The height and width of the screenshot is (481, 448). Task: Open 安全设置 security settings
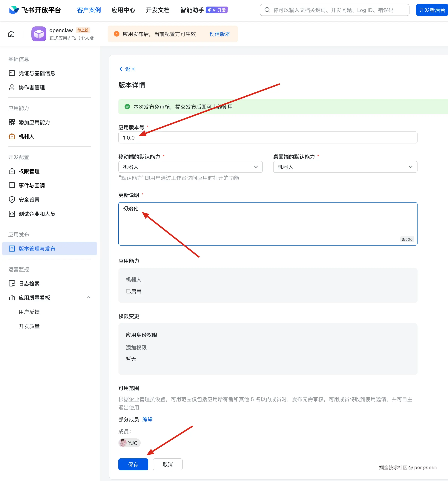point(29,200)
